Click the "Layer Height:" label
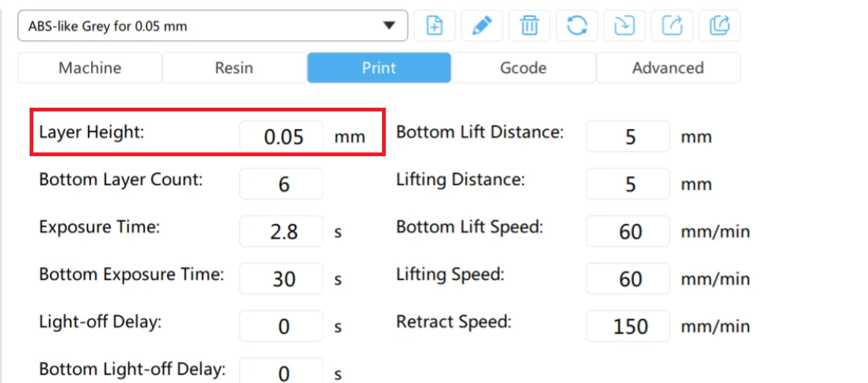 (x=91, y=133)
